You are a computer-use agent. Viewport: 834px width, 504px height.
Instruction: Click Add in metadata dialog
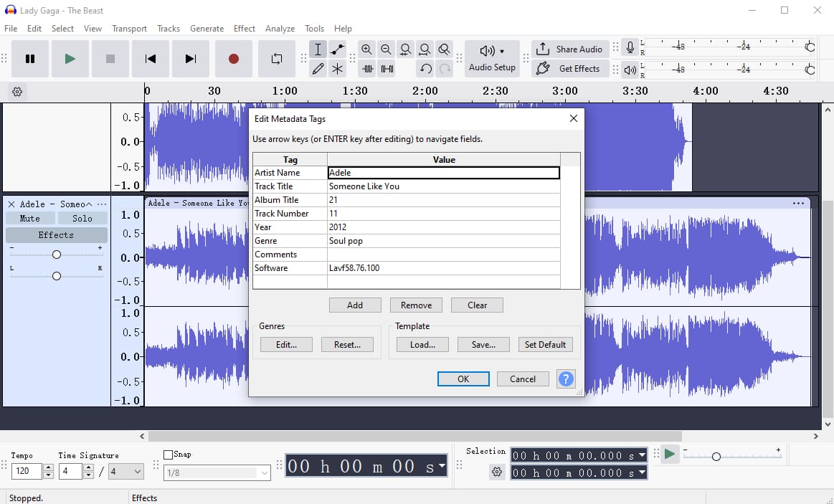[355, 305]
